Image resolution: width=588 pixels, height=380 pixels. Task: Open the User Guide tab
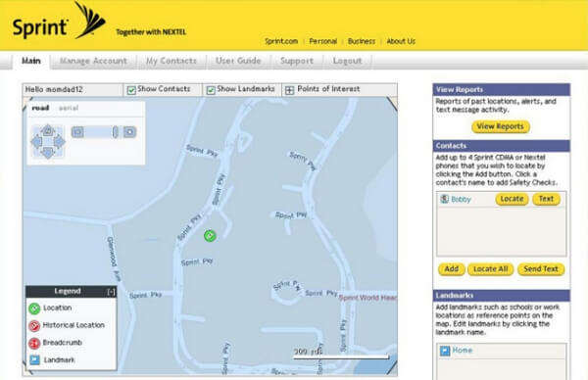pyautogui.click(x=238, y=61)
